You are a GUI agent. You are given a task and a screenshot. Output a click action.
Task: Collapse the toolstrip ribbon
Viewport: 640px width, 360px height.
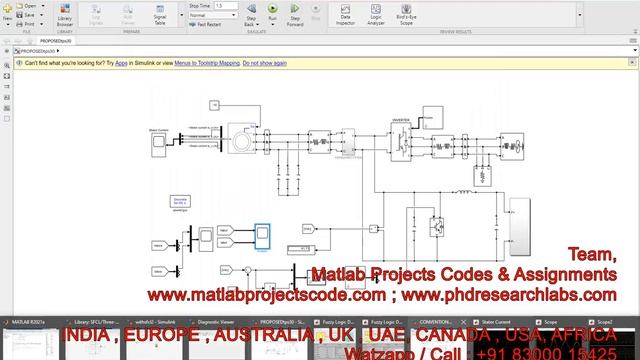pos(635,31)
